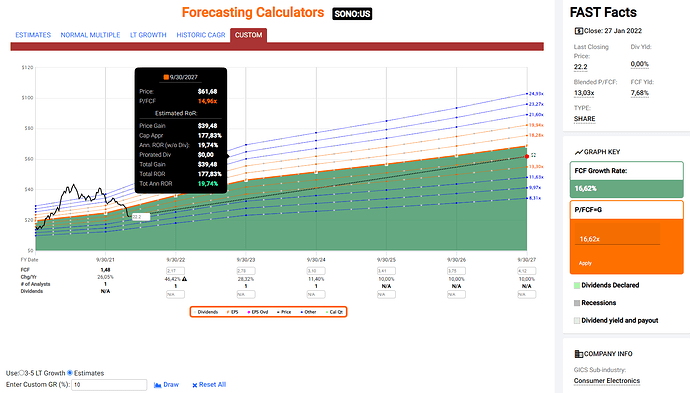Click the small green marker beside the red dot
The width and height of the screenshot is (690, 393).
[533, 155]
